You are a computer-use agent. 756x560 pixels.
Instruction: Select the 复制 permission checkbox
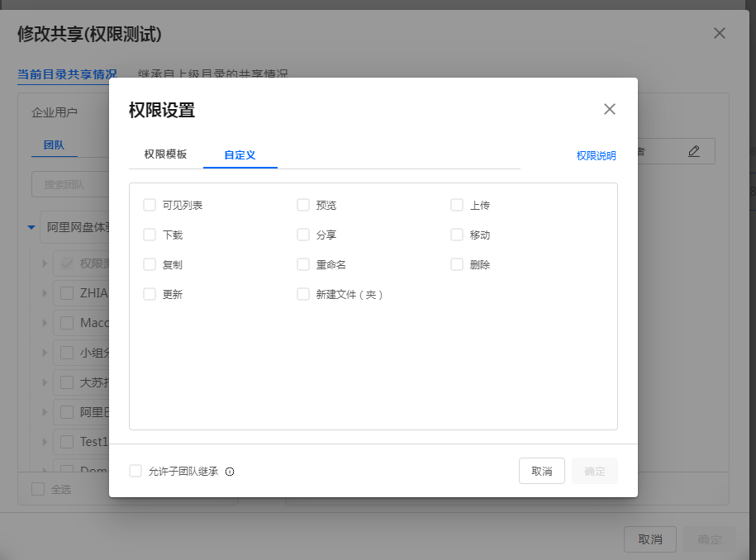click(x=150, y=264)
